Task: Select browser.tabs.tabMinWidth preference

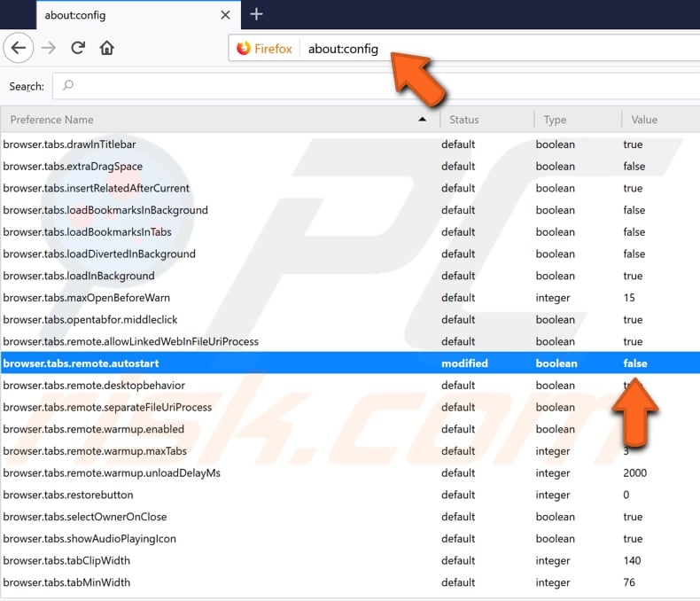Action: click(x=350, y=581)
